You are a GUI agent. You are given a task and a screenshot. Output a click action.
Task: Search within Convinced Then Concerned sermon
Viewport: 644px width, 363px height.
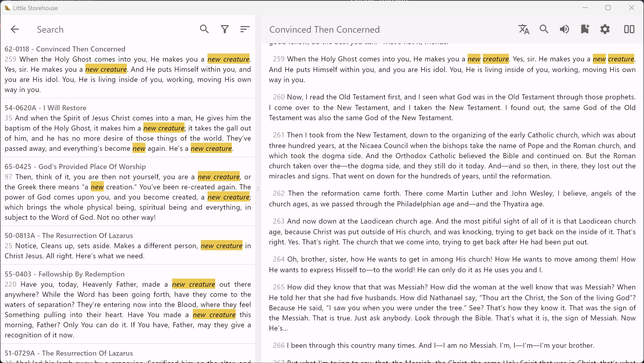(544, 29)
